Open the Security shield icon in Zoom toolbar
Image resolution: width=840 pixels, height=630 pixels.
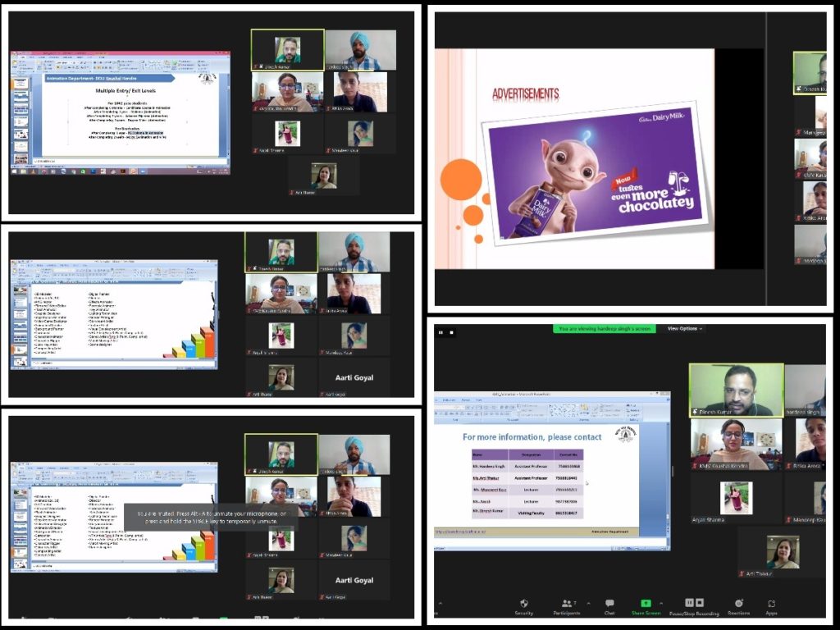pos(524,603)
